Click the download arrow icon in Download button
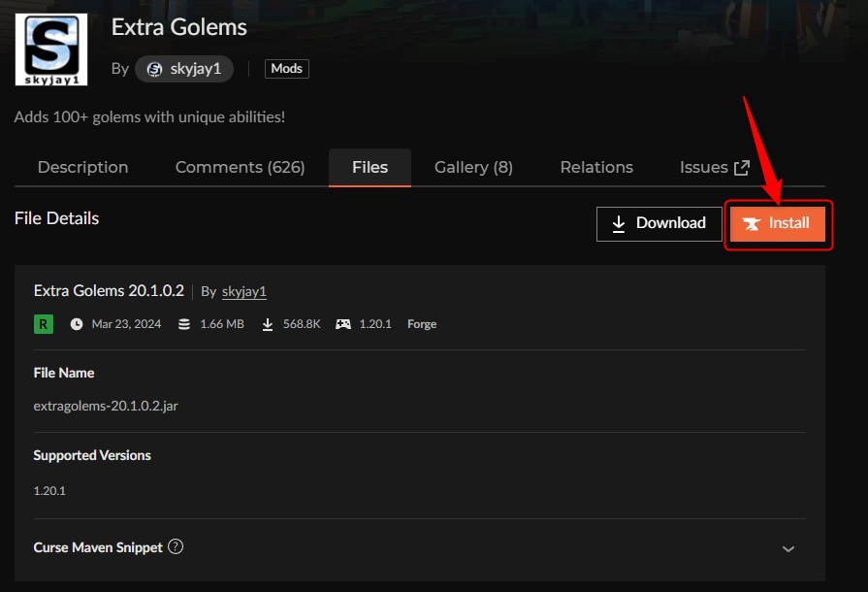The height and width of the screenshot is (592, 868). [x=619, y=224]
